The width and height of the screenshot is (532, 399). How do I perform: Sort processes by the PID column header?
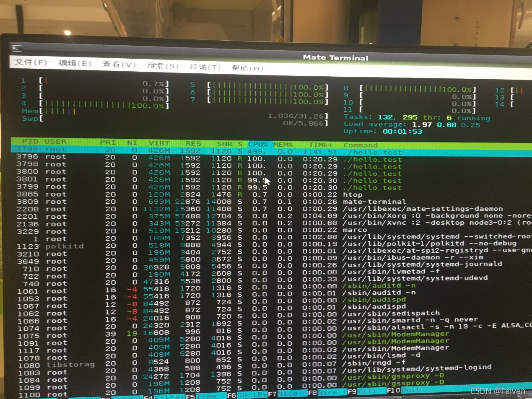coord(29,141)
